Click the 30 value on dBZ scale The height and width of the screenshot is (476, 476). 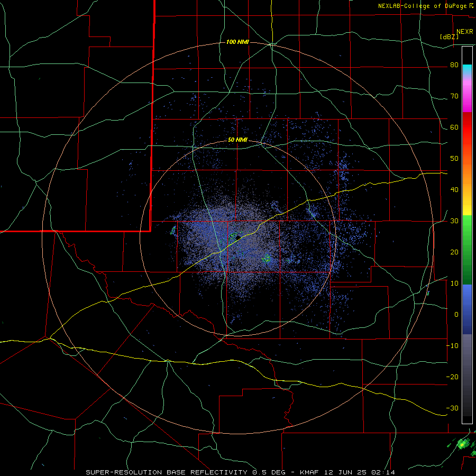pyautogui.click(x=454, y=221)
